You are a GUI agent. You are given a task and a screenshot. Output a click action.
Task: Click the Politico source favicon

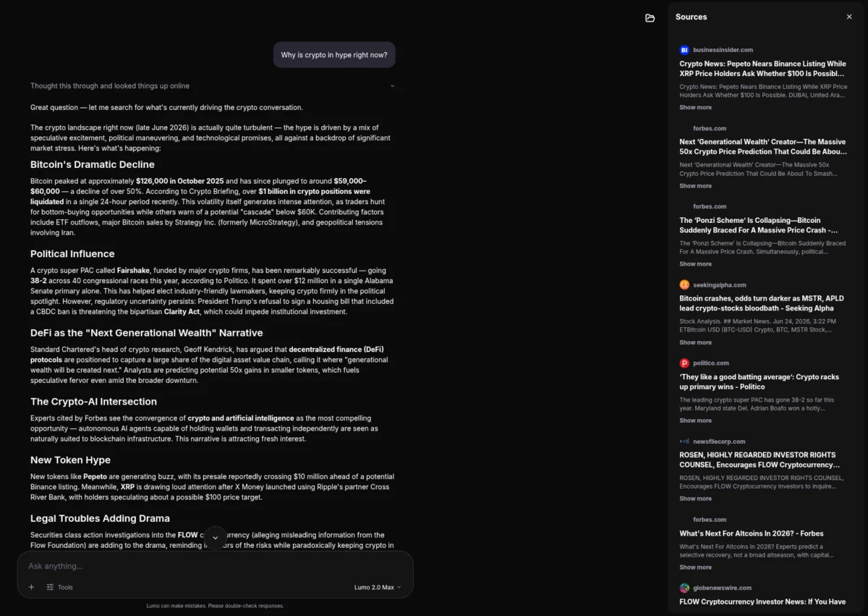(x=684, y=363)
